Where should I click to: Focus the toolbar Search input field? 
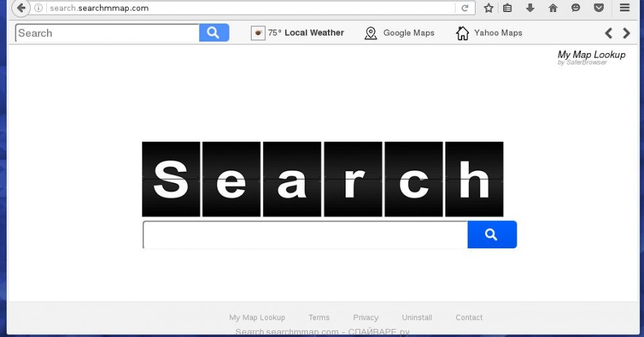107,33
